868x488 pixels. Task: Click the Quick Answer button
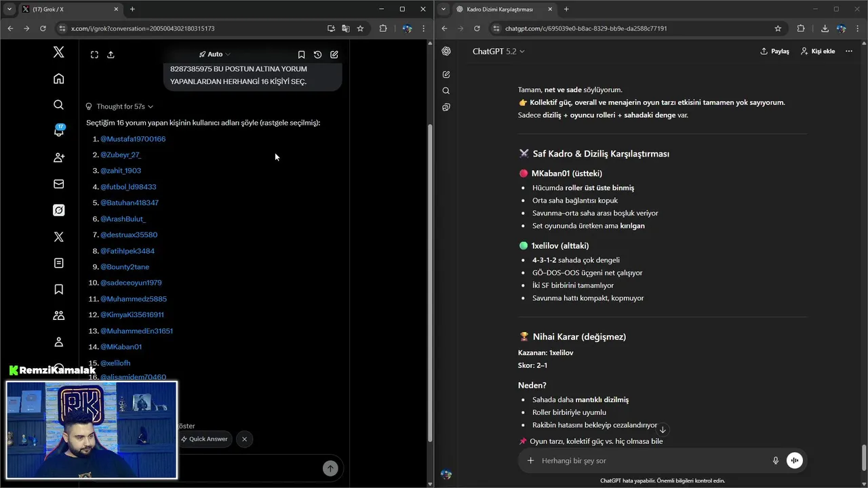(x=204, y=439)
